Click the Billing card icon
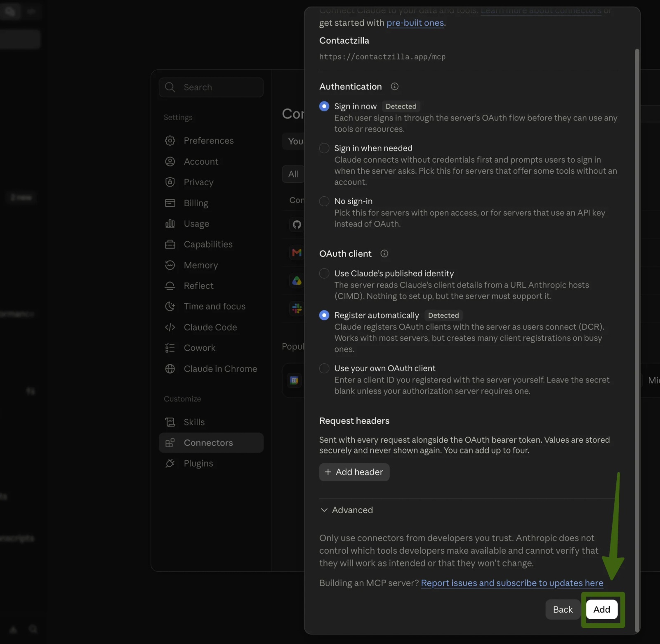The image size is (660, 644). point(170,203)
